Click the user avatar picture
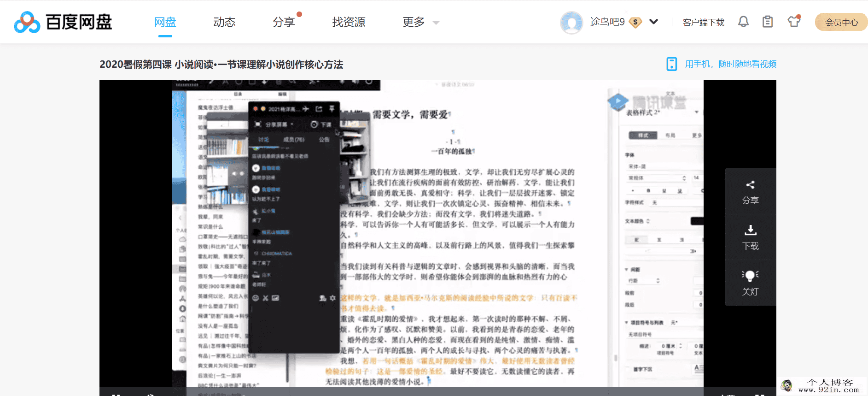 point(571,22)
